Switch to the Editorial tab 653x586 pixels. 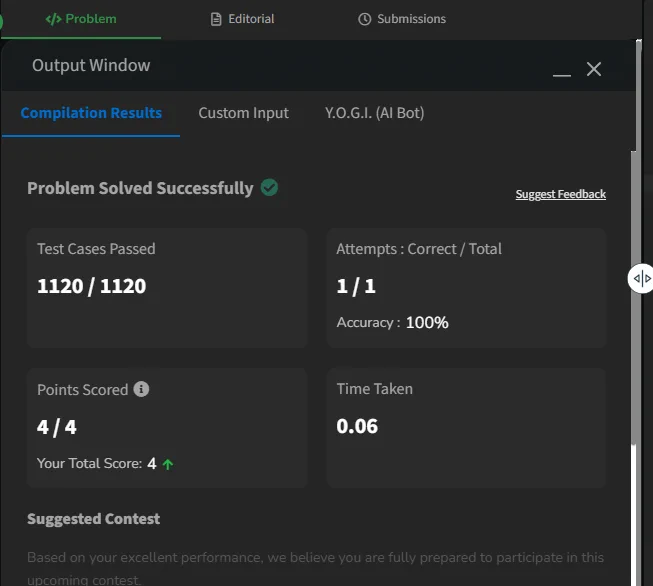242,19
